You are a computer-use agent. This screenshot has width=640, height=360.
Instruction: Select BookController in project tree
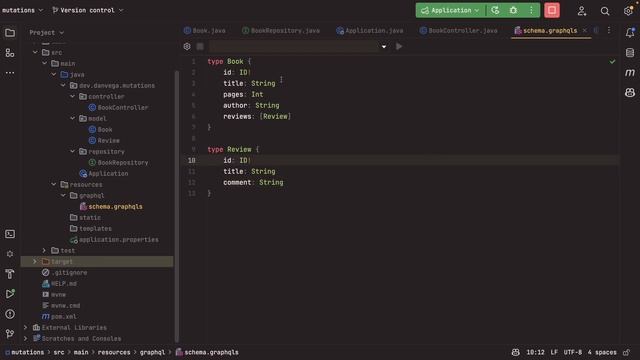point(122,107)
